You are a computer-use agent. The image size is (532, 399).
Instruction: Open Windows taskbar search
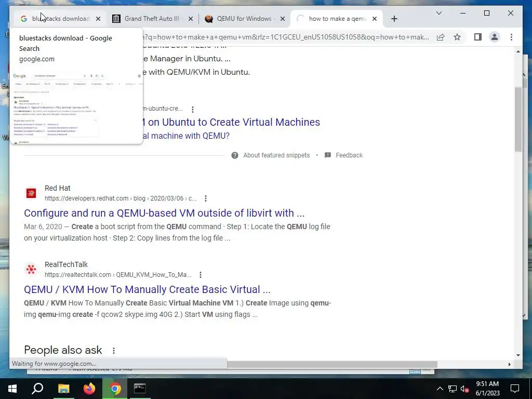tap(37, 389)
